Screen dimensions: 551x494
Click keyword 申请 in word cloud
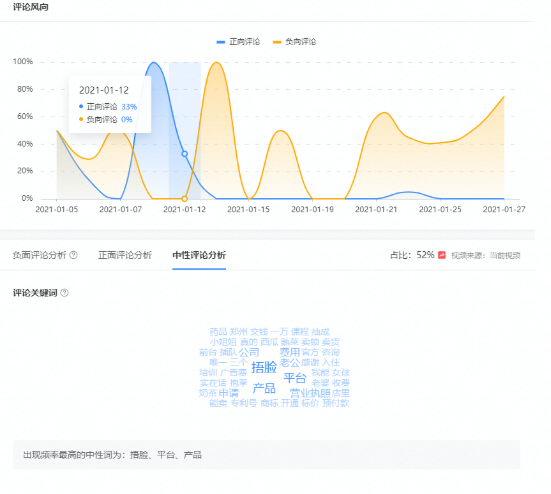click(x=228, y=393)
